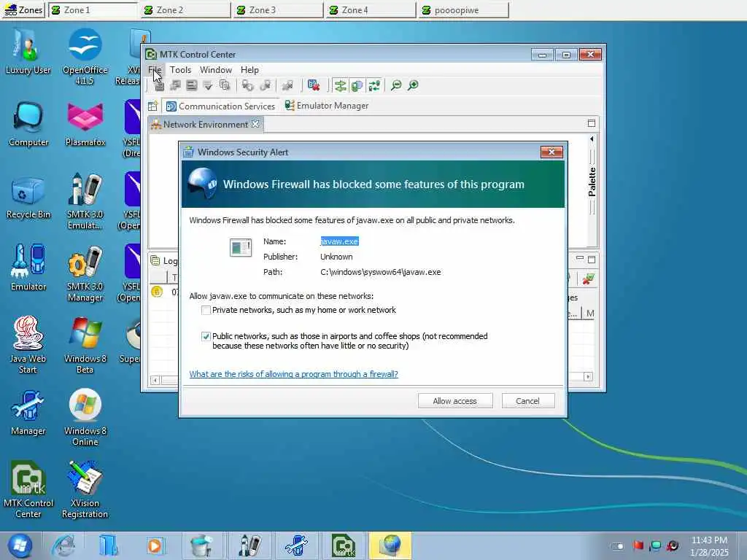
Task: Select the Zone 2 tab
Action: tap(186, 10)
